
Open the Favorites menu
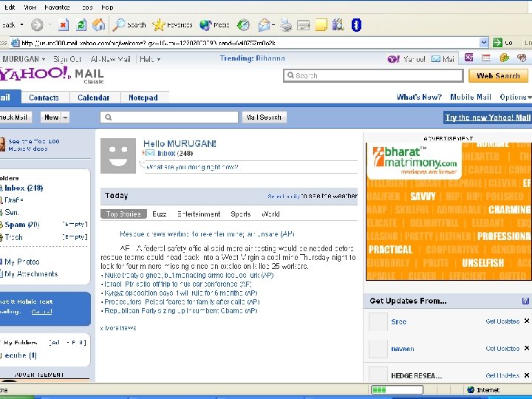(57, 7)
